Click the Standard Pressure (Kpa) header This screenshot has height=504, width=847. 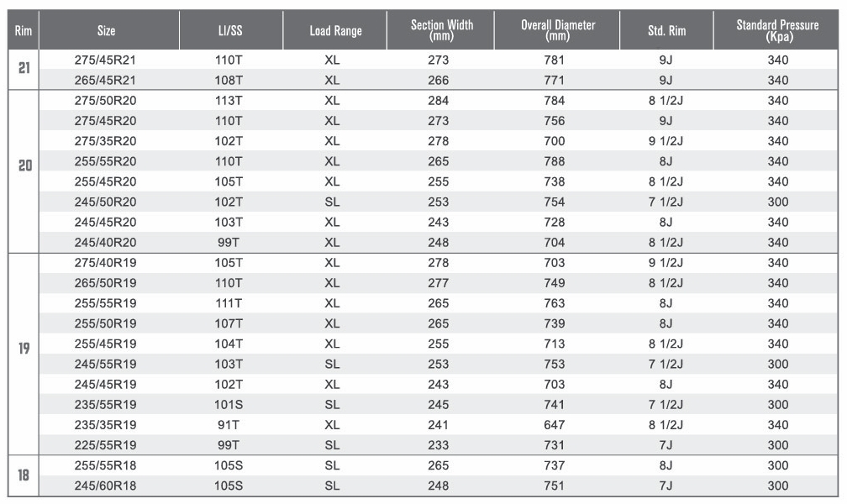[x=777, y=30]
